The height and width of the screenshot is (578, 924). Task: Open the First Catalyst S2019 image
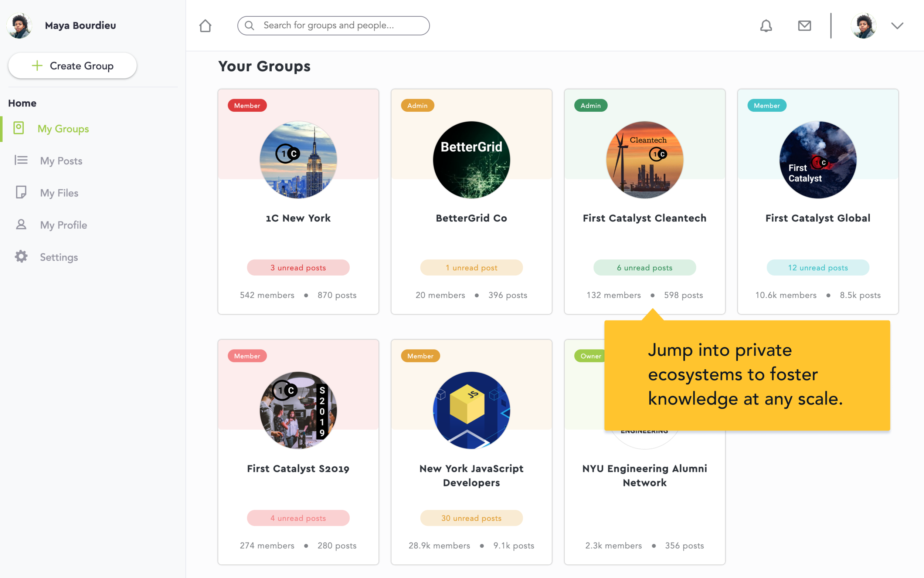[298, 410]
